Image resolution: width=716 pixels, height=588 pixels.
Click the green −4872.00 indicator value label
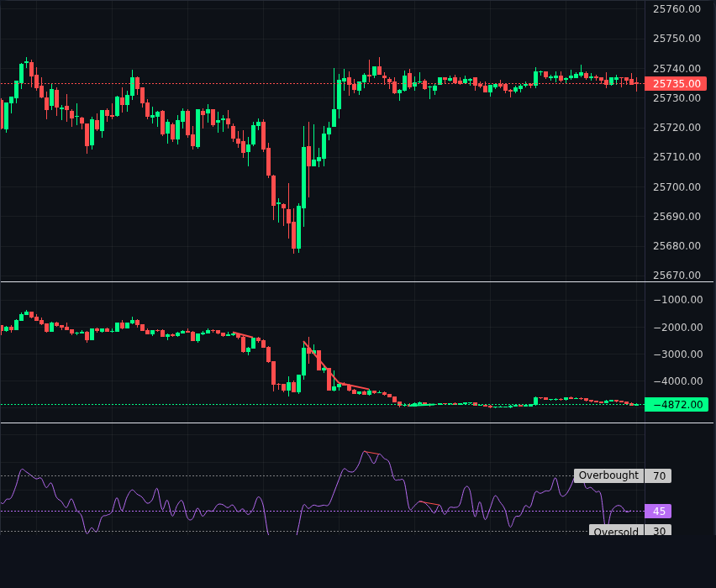(x=677, y=404)
